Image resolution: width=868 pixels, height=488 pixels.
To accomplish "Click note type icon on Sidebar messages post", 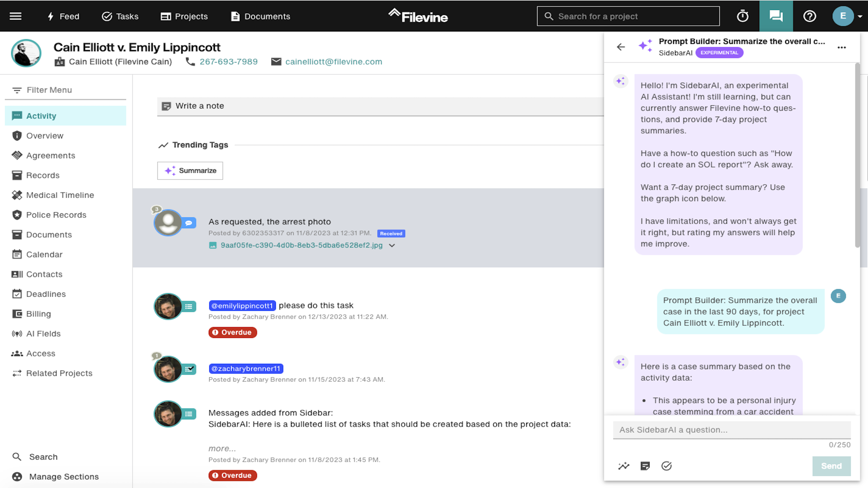I will pyautogui.click(x=189, y=414).
